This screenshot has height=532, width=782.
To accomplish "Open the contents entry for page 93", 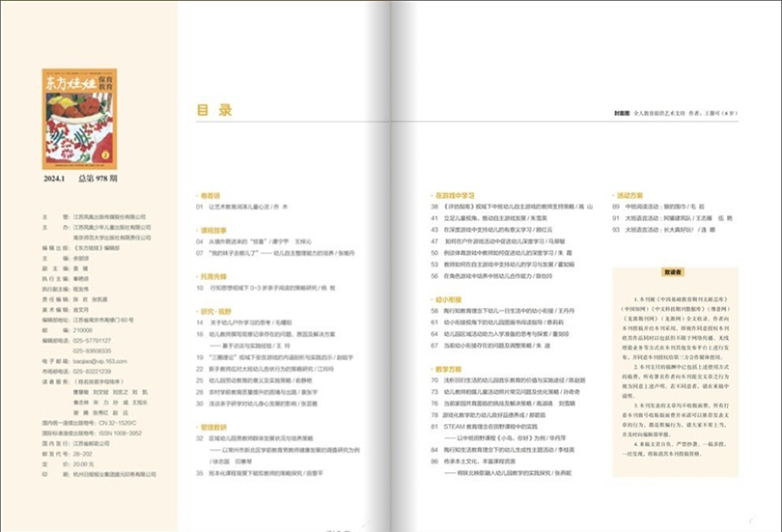I will pos(664,230).
